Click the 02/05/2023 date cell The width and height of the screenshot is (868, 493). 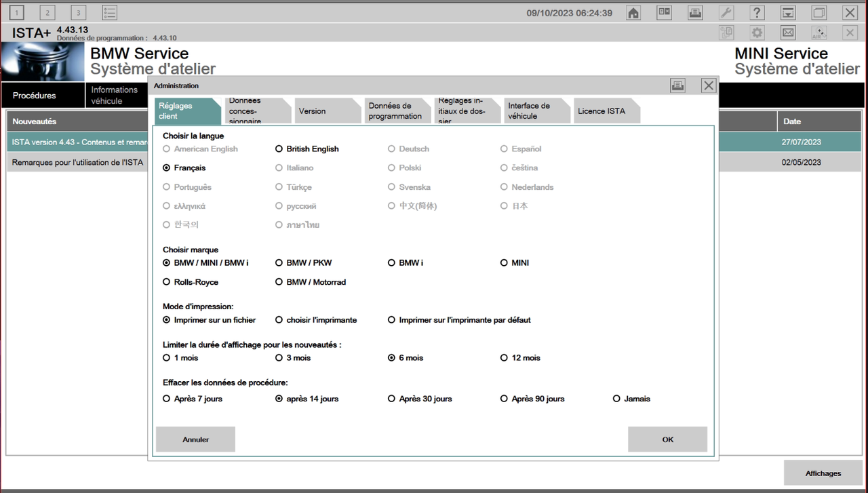[802, 162]
